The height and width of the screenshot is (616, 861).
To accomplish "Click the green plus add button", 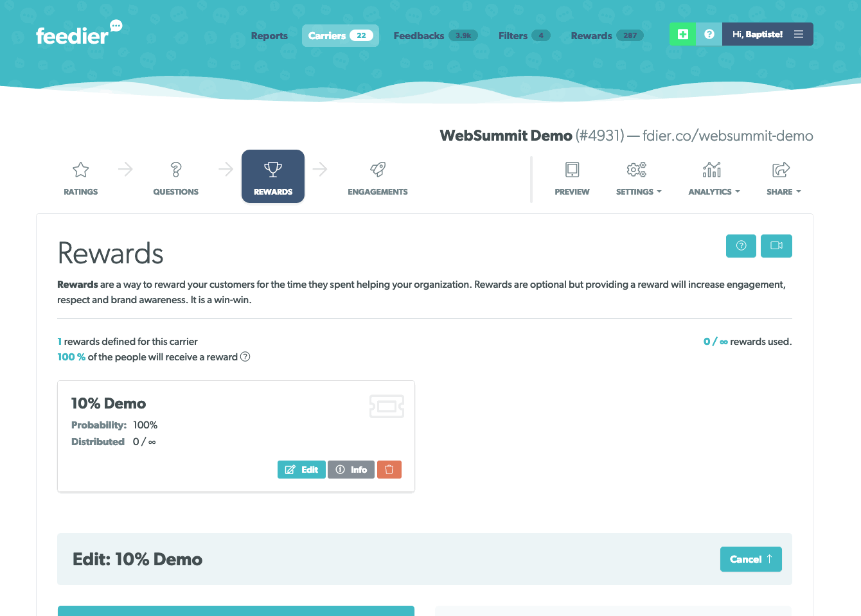I will [682, 34].
